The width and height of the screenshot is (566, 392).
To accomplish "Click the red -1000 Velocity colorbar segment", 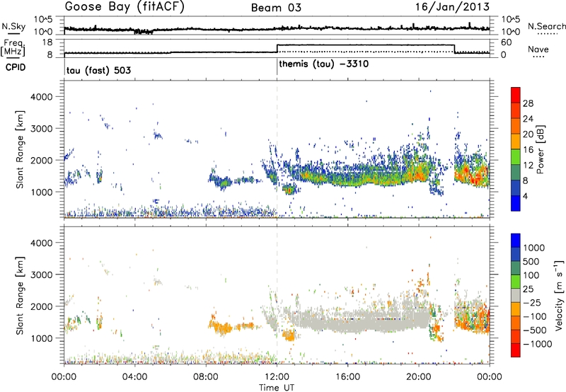I will (x=516, y=350).
